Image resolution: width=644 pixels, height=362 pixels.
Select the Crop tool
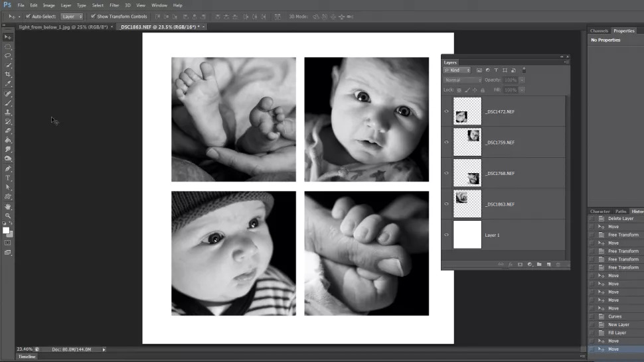pyautogui.click(x=8, y=75)
